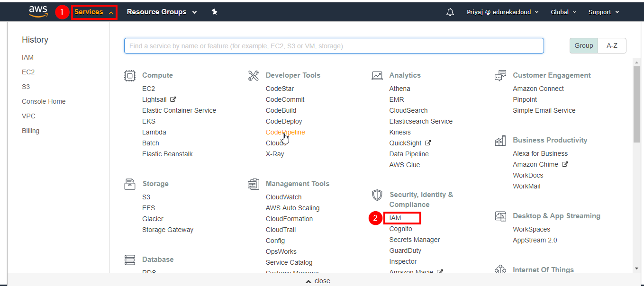Open the CloudFormation service
The image size is (644, 286).
[289, 219]
